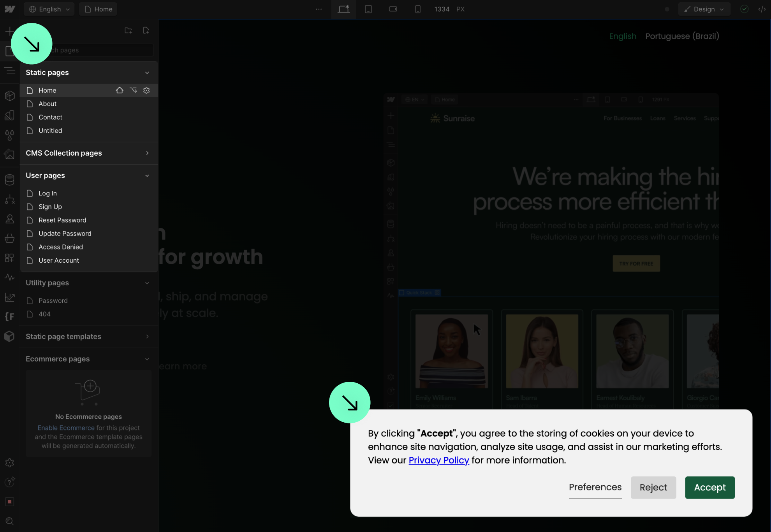Viewport: 771px width, 532px height.
Task: Open Home page settings gear
Action: [146, 90]
